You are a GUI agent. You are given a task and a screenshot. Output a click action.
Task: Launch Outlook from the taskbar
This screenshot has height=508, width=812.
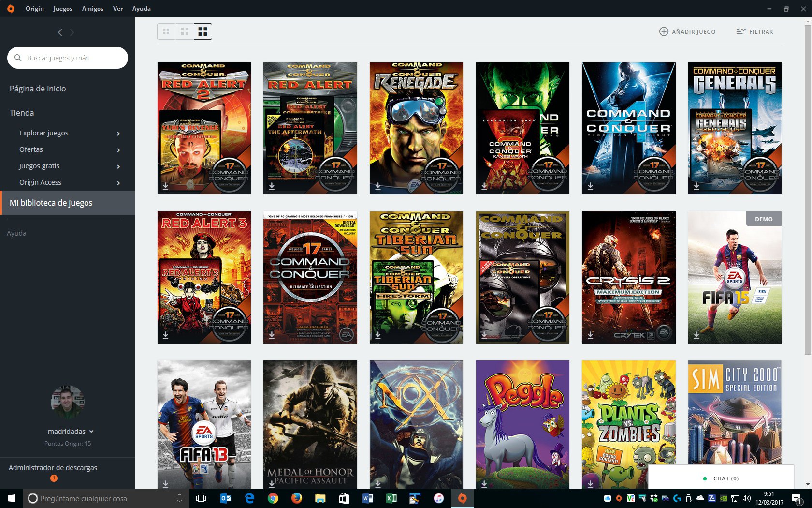[225, 498]
